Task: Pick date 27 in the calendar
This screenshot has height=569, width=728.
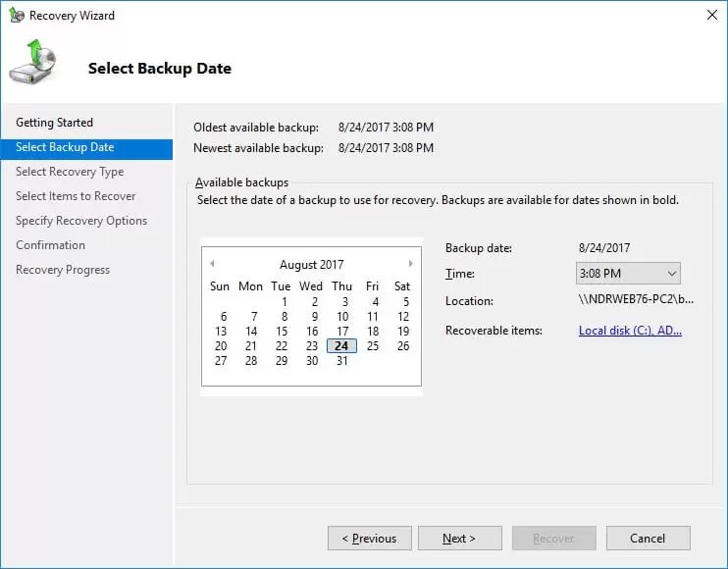Action: point(221,361)
